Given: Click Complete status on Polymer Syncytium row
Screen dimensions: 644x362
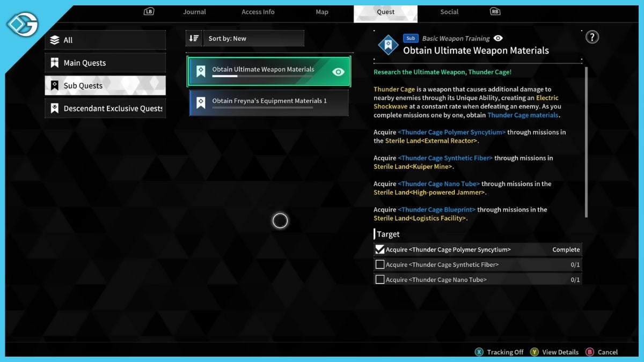Looking at the screenshot, I should point(566,249).
